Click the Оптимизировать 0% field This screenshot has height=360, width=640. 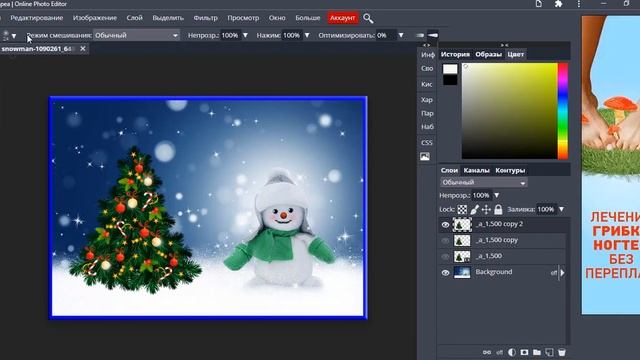[x=385, y=36]
